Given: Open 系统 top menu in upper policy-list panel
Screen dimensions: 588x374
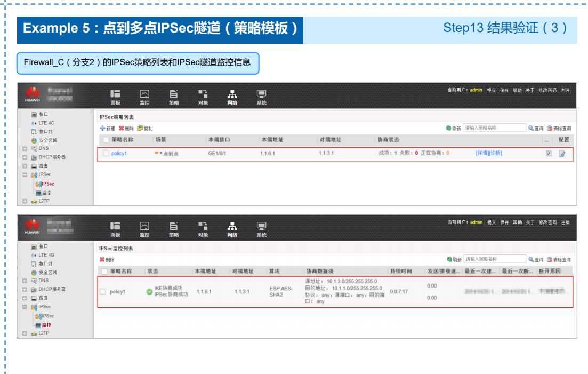Looking at the screenshot, I should (261, 97).
